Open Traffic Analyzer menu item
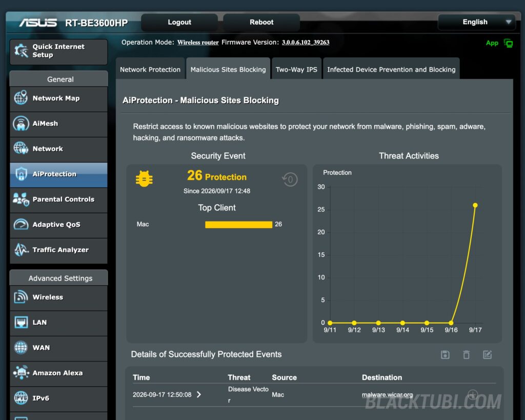The height and width of the screenshot is (420, 525). tap(58, 250)
